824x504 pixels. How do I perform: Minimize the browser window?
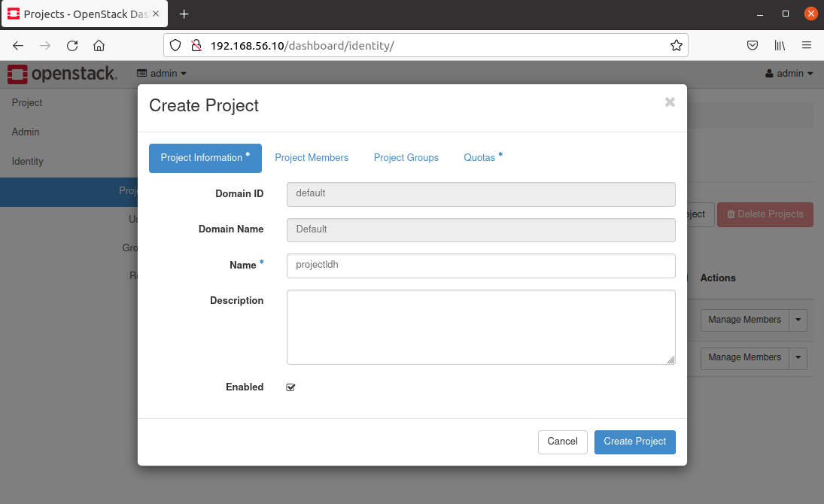point(760,14)
